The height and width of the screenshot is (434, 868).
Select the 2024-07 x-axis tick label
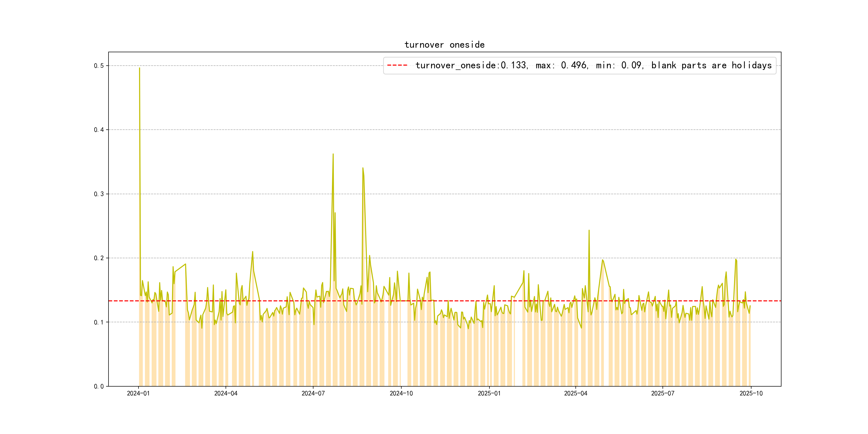click(313, 394)
